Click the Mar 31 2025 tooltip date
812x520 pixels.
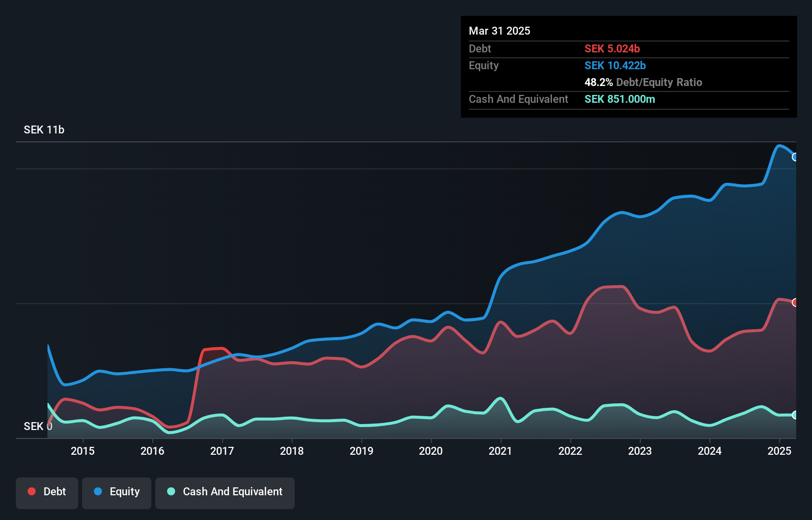tap(499, 31)
